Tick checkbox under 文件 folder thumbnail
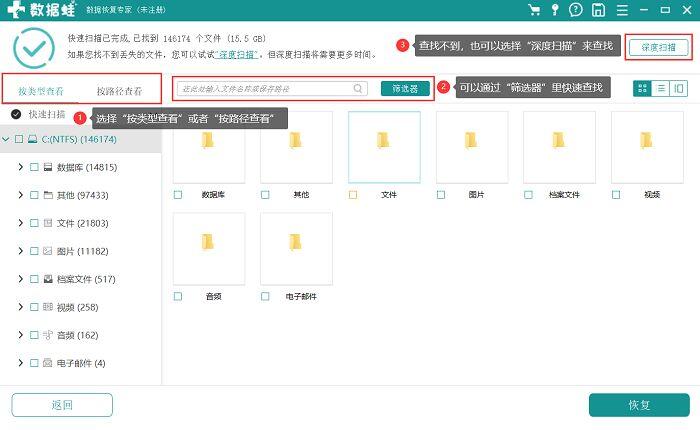The height and width of the screenshot is (430, 700). tap(353, 195)
